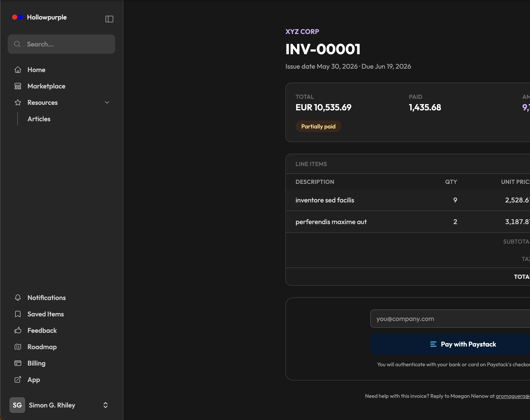Open Simon G. Rhiley account switcher arrows
Image resolution: width=530 pixels, height=420 pixels.
click(106, 405)
